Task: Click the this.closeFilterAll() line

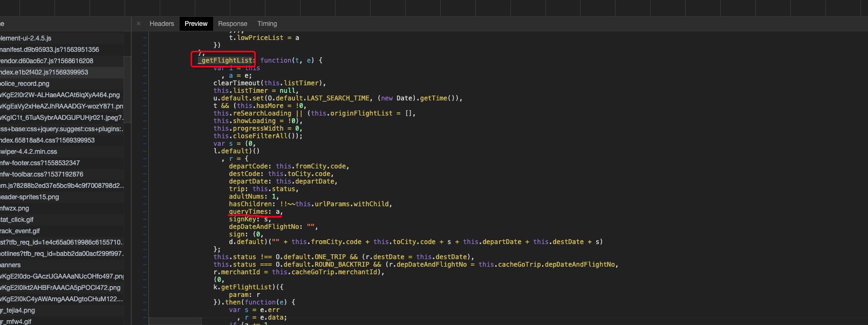Action: click(x=258, y=136)
